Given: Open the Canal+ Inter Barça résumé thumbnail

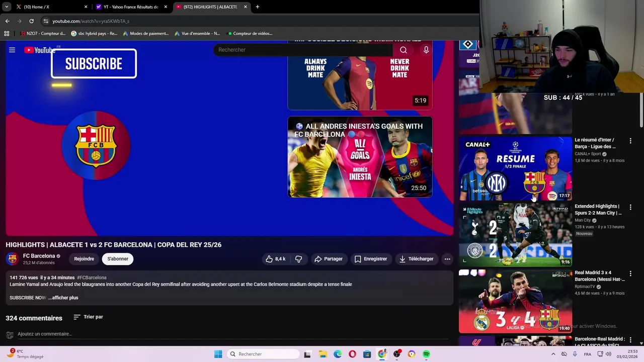Looking at the screenshot, I should (515, 168).
